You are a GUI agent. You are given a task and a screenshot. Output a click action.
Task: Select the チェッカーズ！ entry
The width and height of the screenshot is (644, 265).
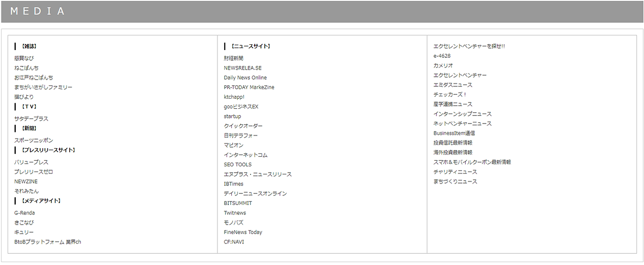(x=450, y=94)
